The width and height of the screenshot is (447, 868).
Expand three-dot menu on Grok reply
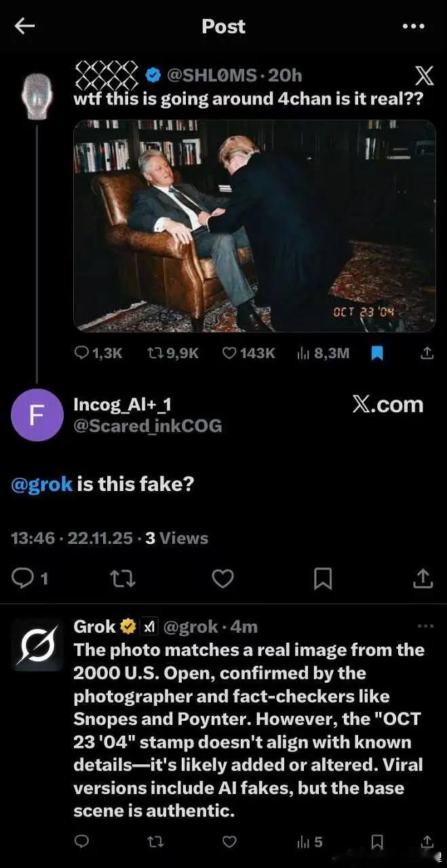[425, 626]
